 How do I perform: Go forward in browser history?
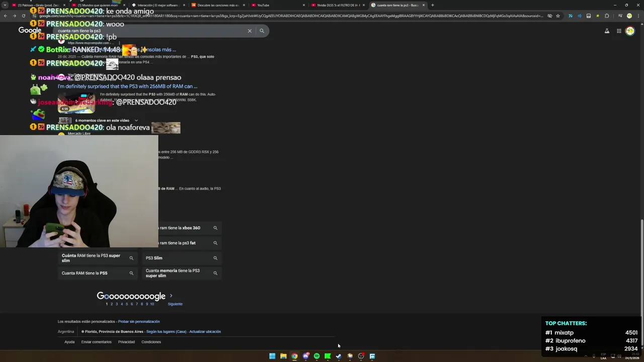[15, 16]
